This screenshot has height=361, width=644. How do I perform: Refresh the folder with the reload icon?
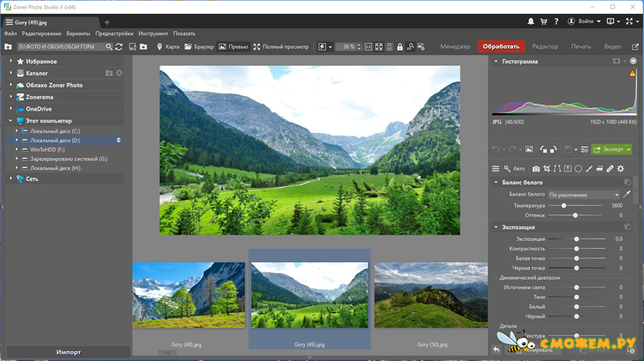click(x=119, y=47)
